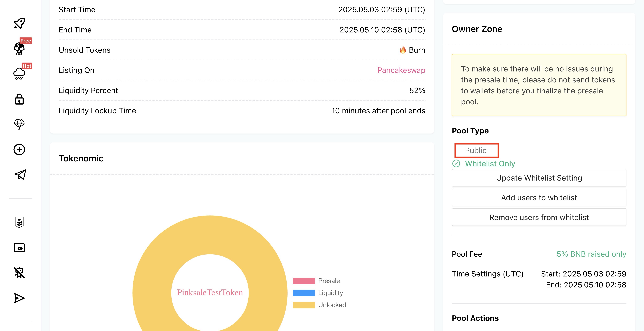
Task: Click the Listing On row label
Action: tap(76, 70)
